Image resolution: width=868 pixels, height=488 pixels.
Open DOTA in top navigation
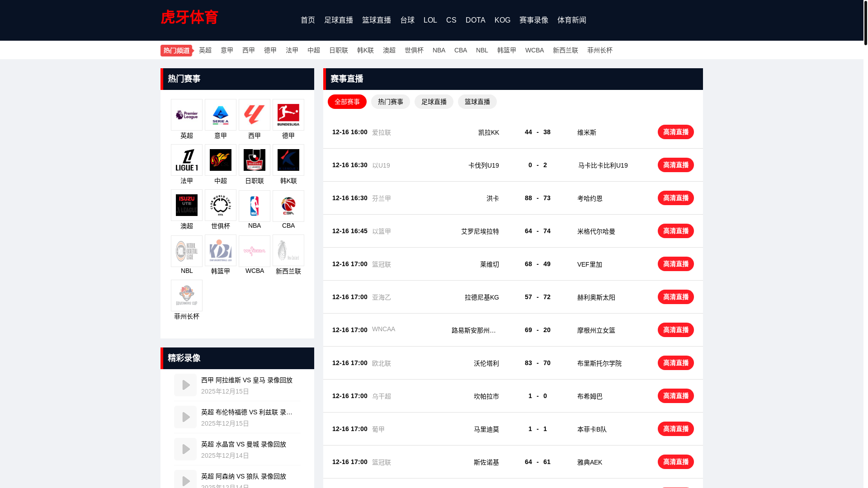coord(476,20)
